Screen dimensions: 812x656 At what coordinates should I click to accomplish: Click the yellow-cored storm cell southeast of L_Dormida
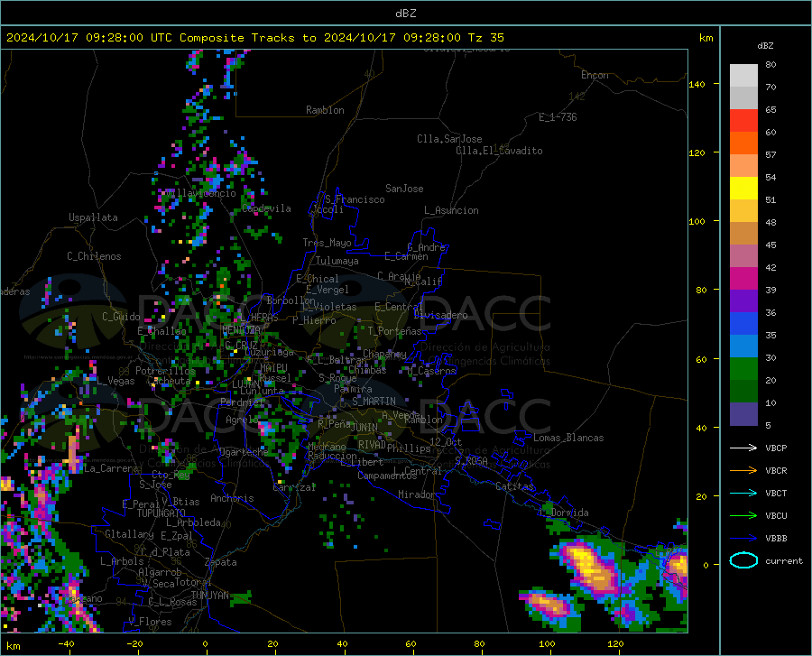pyautogui.click(x=589, y=567)
